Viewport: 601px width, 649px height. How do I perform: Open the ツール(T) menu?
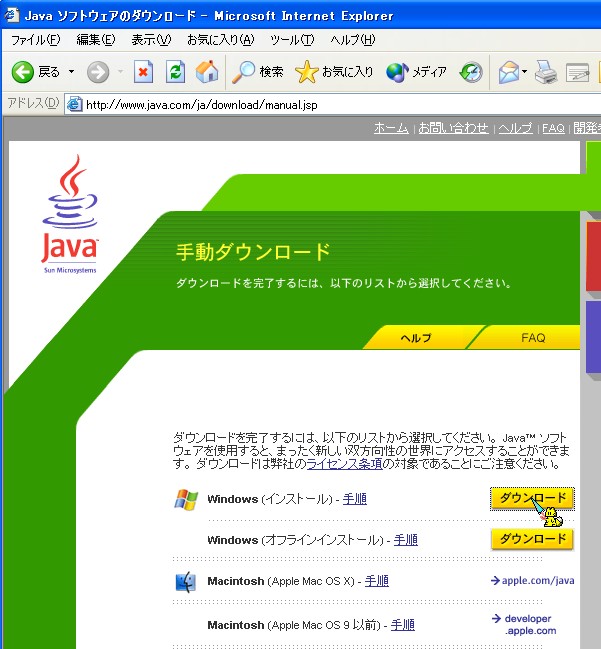[292, 40]
